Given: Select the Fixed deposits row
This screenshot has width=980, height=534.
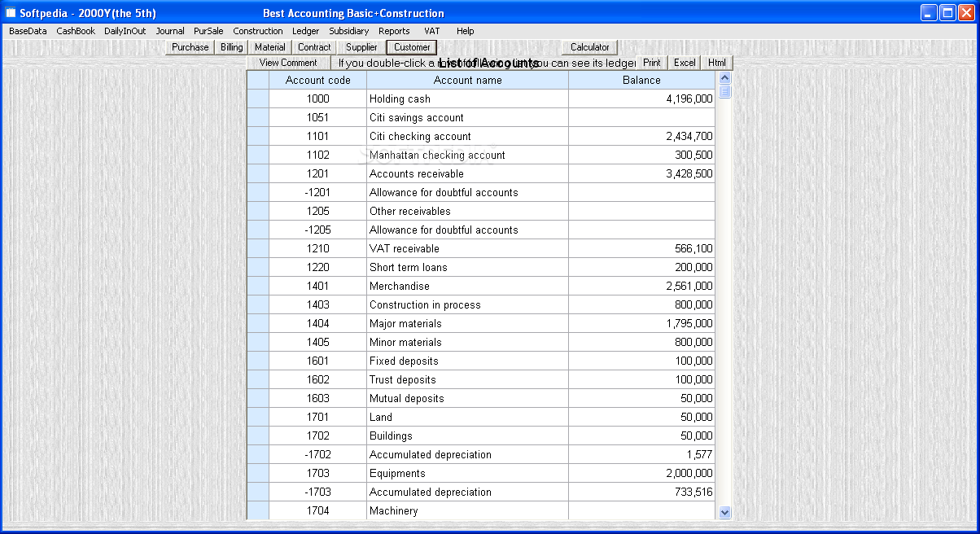Looking at the screenshot, I should tap(481, 361).
